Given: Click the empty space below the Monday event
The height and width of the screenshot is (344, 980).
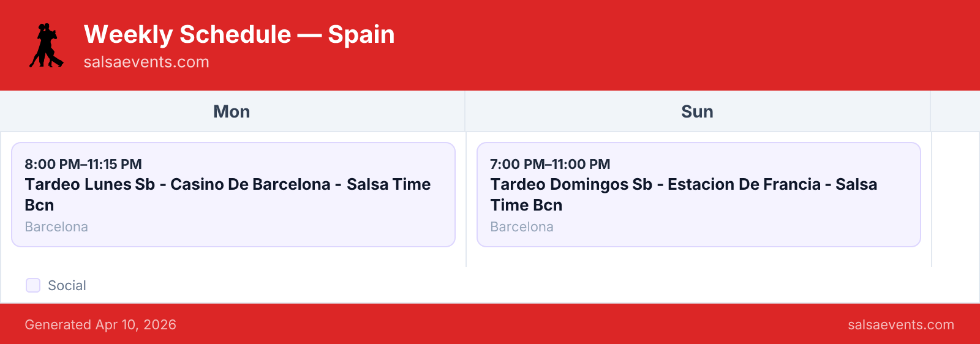Looking at the screenshot, I should (x=233, y=257).
